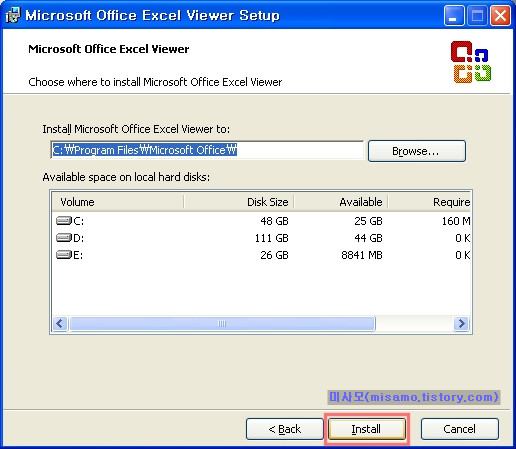516x449 pixels.
Task: Close the setup window with X button
Action: point(500,15)
